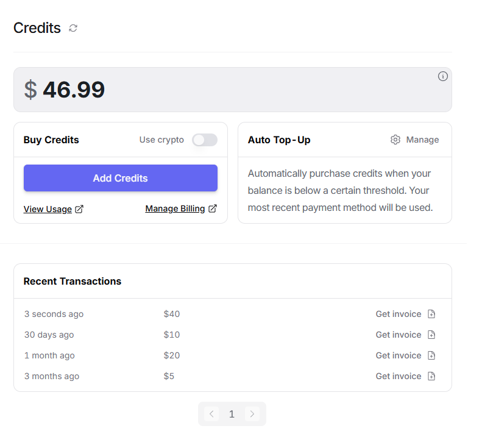Go to next transactions page
The height and width of the screenshot is (448, 482).
[252, 414]
